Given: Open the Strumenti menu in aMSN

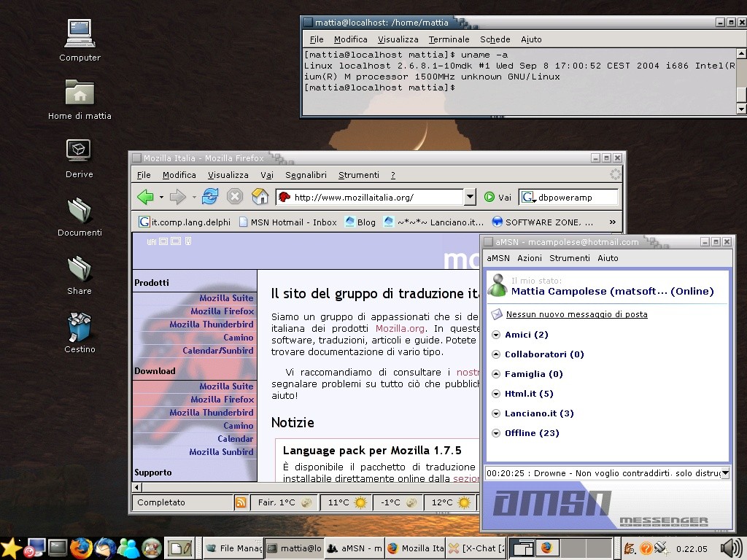Looking at the screenshot, I should click(x=569, y=258).
